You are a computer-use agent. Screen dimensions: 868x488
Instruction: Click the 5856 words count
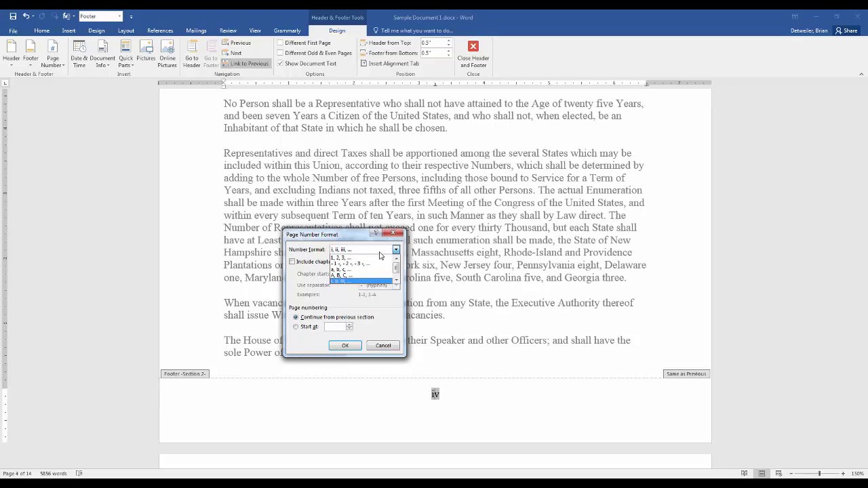[x=54, y=473]
